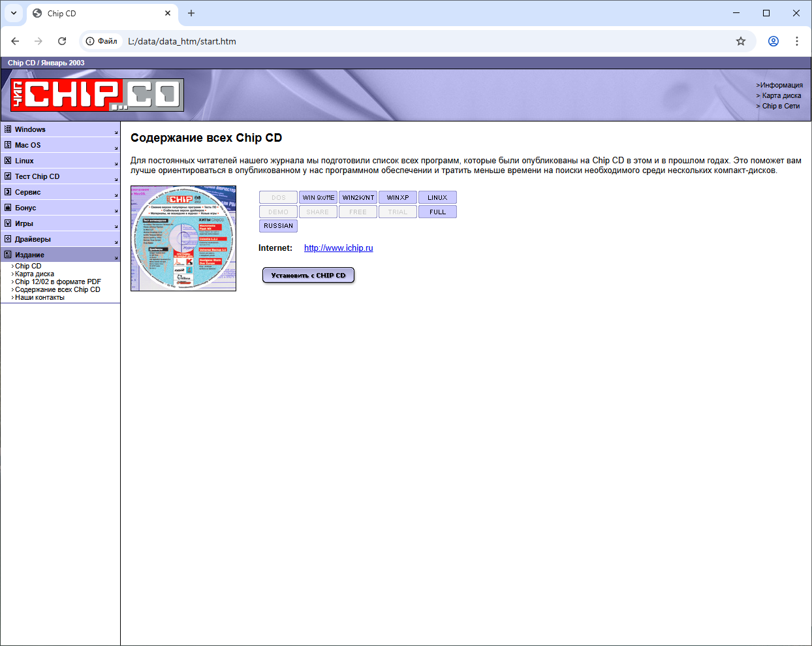The width and height of the screenshot is (812, 646).
Task: Click the Бонус section icon
Action: click(x=8, y=208)
